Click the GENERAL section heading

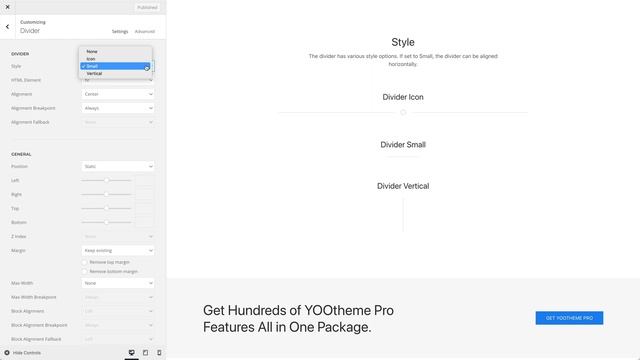[x=21, y=154]
